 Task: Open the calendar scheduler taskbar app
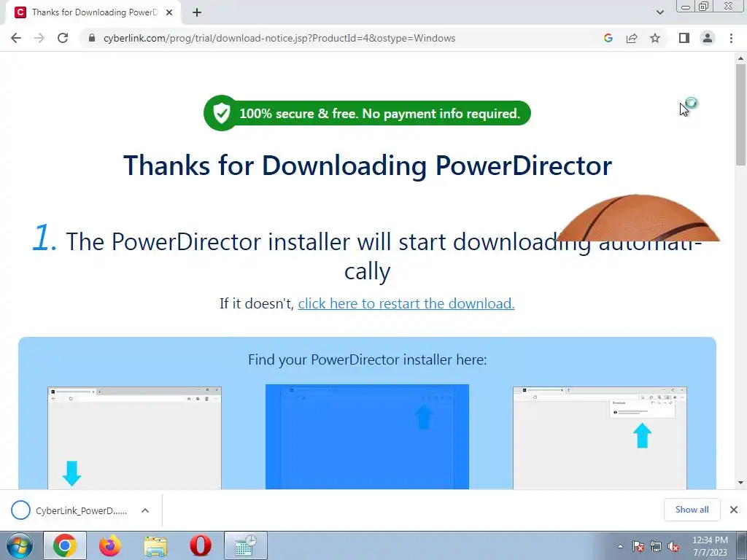point(246,545)
